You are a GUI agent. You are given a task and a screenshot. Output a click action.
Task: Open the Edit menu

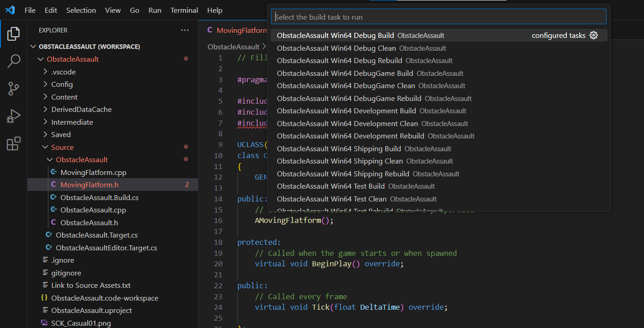click(51, 10)
